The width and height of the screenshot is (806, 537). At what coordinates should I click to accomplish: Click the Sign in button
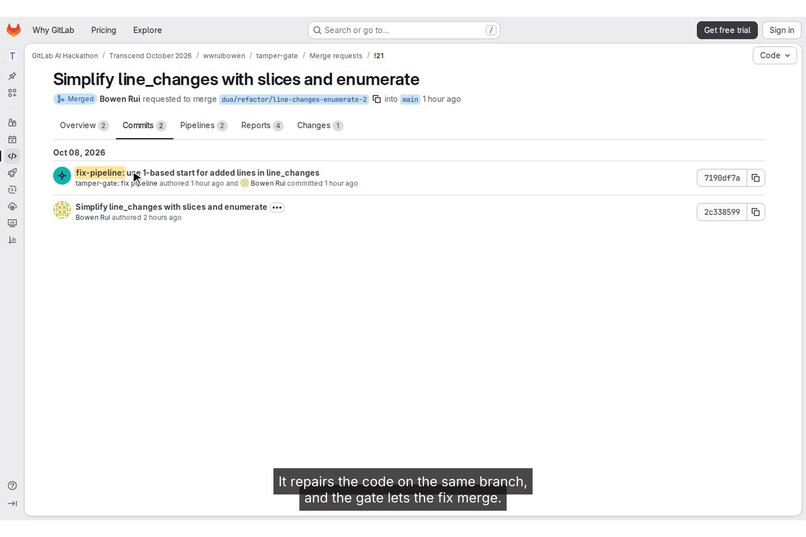pyautogui.click(x=781, y=30)
